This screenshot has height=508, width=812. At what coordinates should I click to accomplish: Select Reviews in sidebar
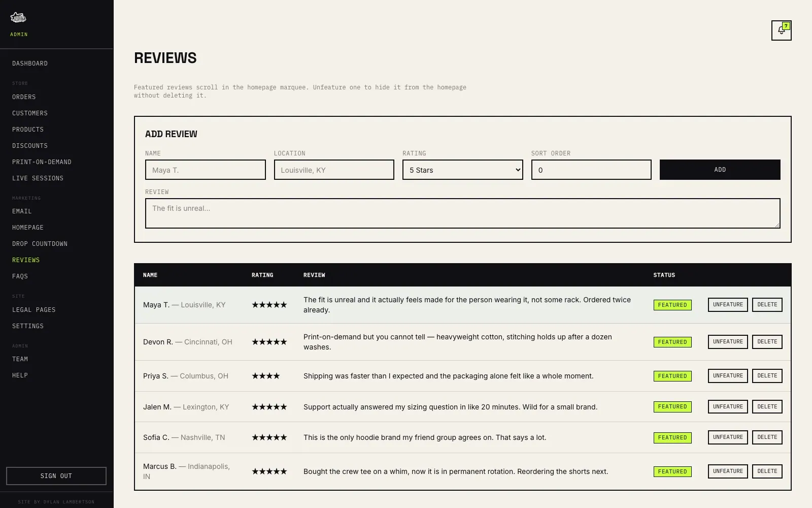(26, 260)
